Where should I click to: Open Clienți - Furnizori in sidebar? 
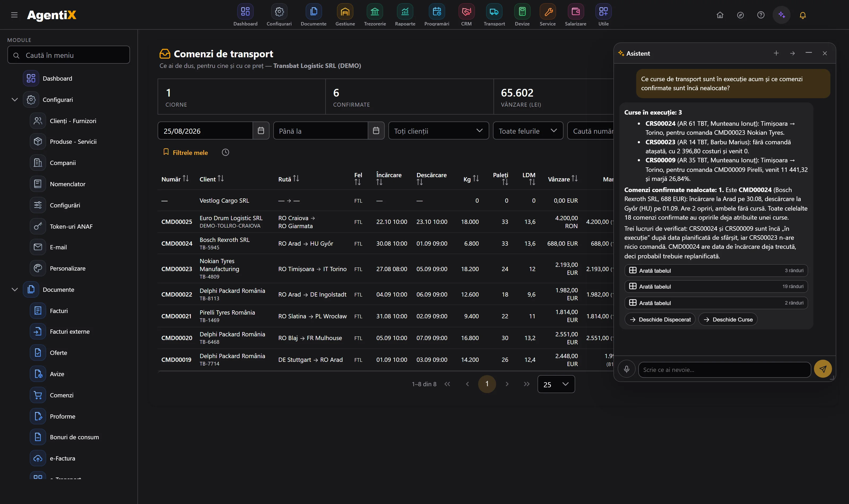73,121
